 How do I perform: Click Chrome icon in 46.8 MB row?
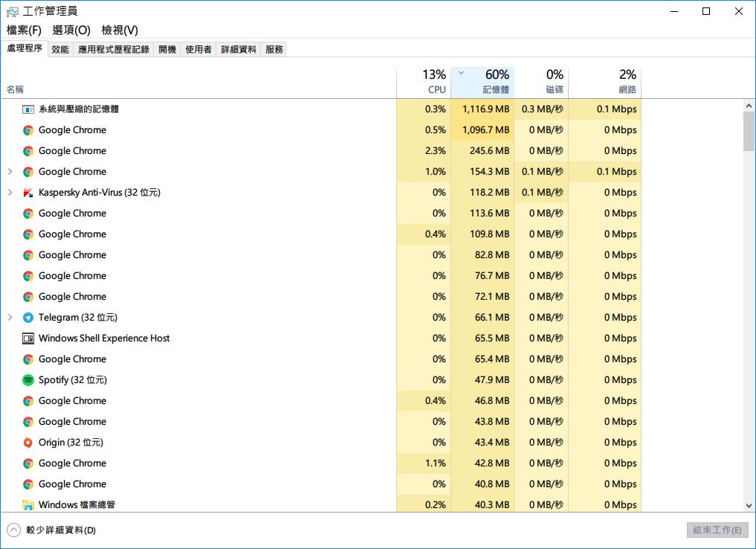(x=28, y=401)
